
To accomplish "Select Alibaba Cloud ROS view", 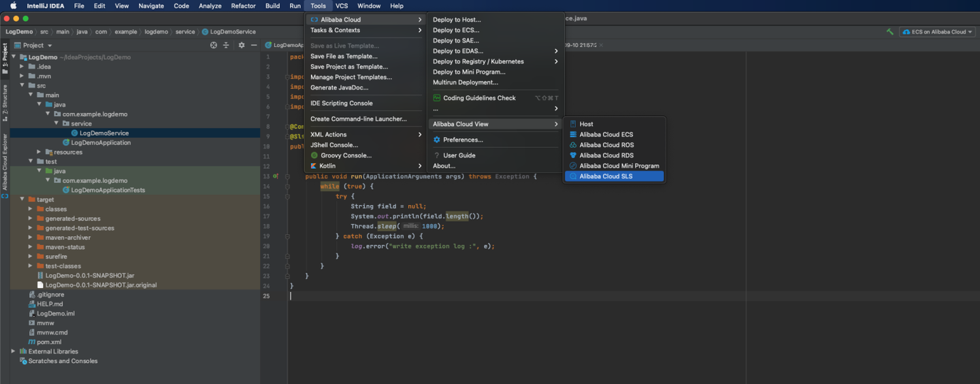I will [614, 145].
